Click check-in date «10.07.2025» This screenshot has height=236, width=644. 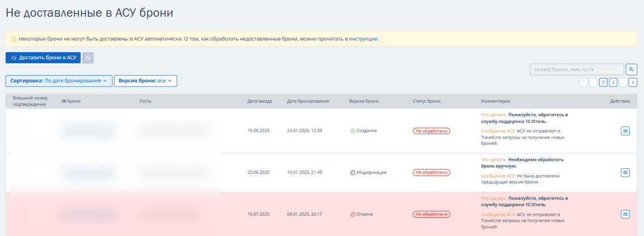258,214
